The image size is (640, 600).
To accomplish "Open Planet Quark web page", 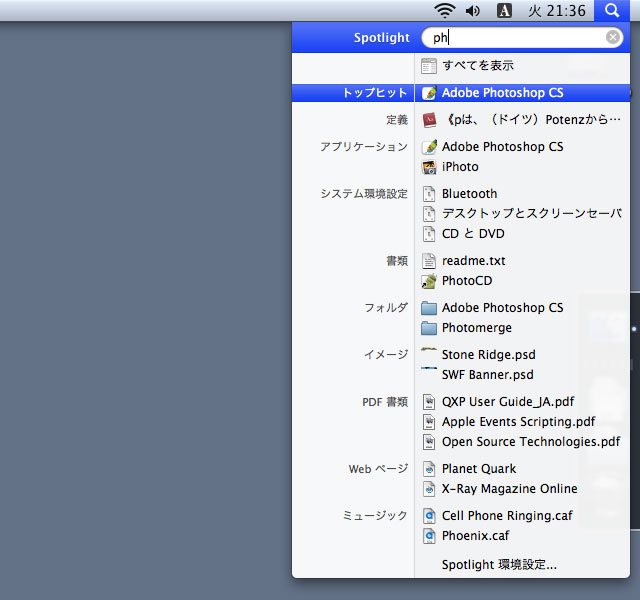I will click(479, 468).
